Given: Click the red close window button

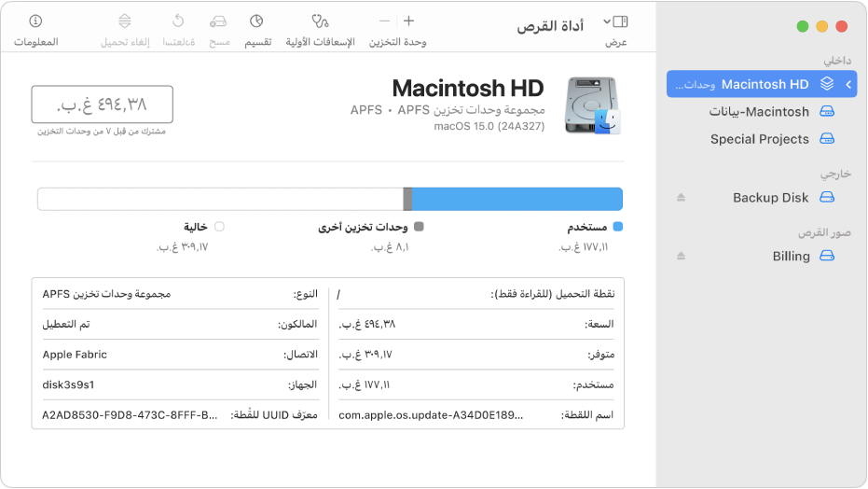Looking at the screenshot, I should (841, 26).
